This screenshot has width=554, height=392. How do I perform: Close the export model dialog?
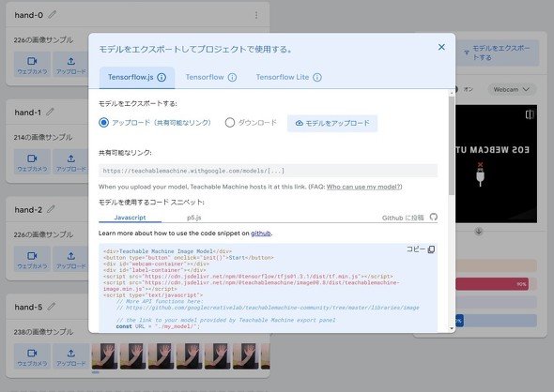(441, 47)
